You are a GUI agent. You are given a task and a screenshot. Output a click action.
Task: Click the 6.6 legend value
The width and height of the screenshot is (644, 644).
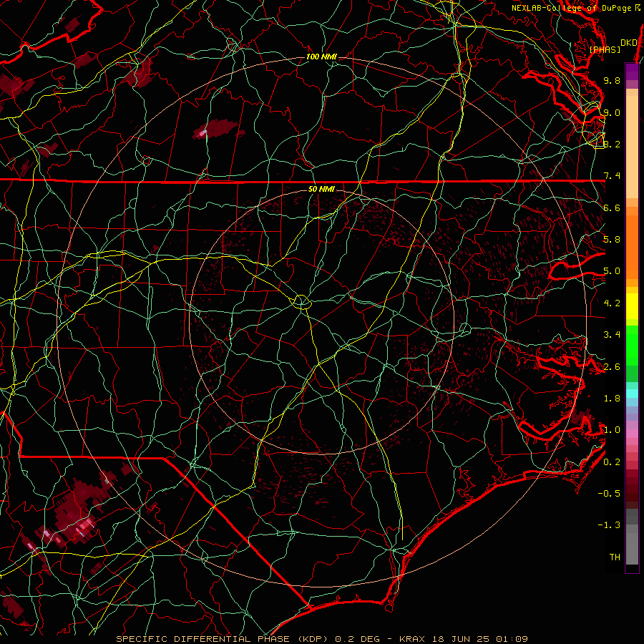click(612, 208)
